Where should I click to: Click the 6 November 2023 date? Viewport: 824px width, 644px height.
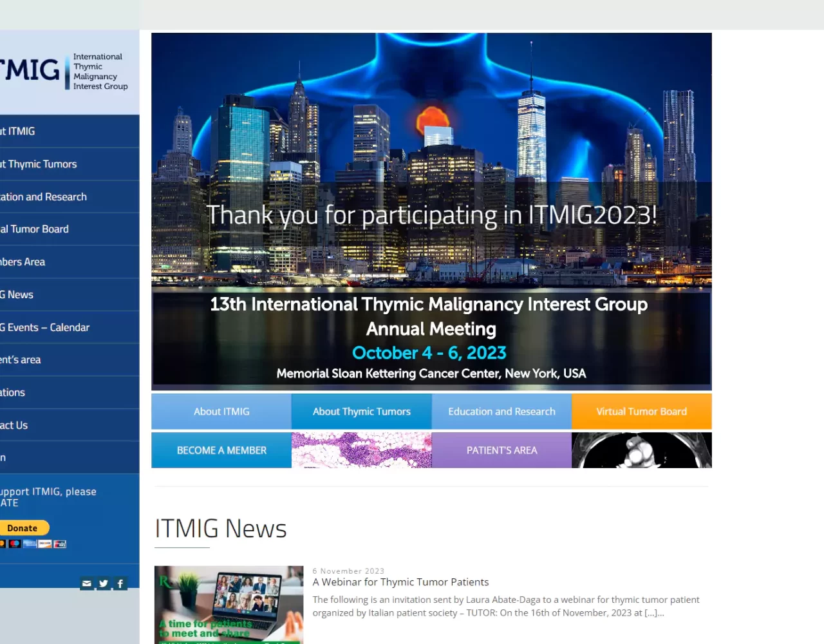point(348,571)
